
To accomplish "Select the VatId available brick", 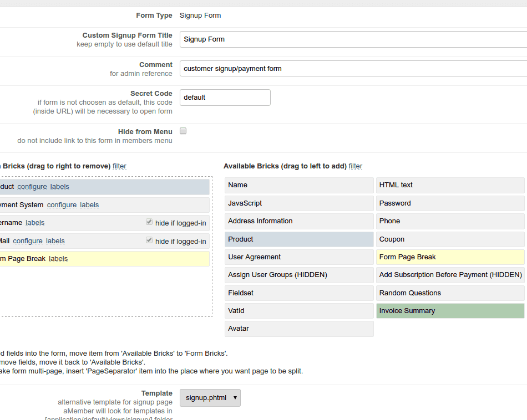I will (299, 311).
